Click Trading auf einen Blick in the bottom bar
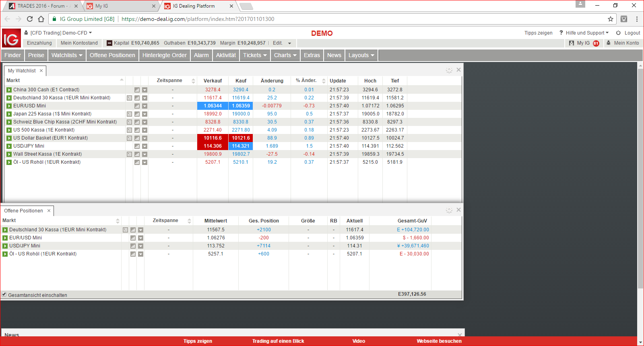The image size is (644, 346). tap(278, 341)
